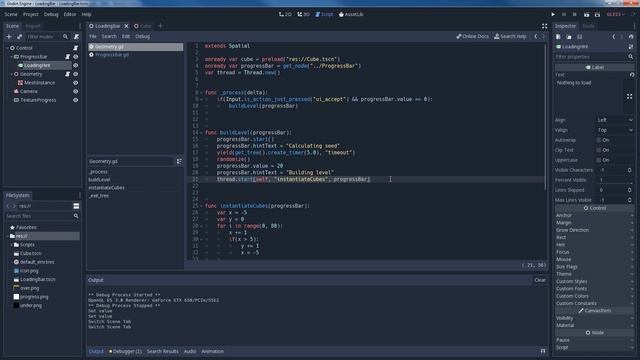Viewport: 640px width, 360px height.
Task: Open Online Docs
Action: [x=472, y=36]
